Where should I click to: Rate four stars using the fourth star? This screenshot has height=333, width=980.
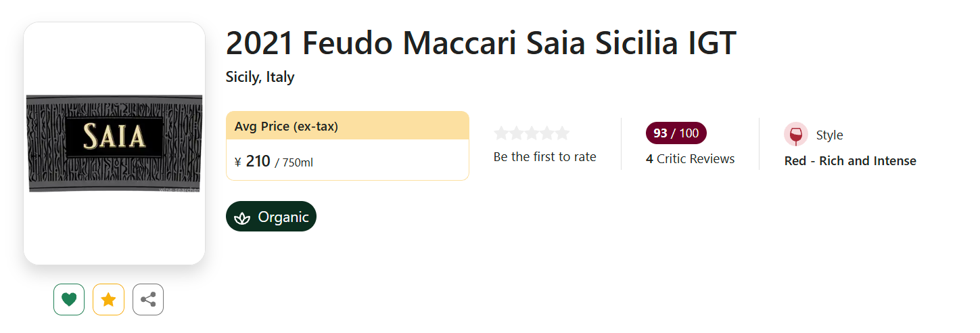tap(547, 133)
